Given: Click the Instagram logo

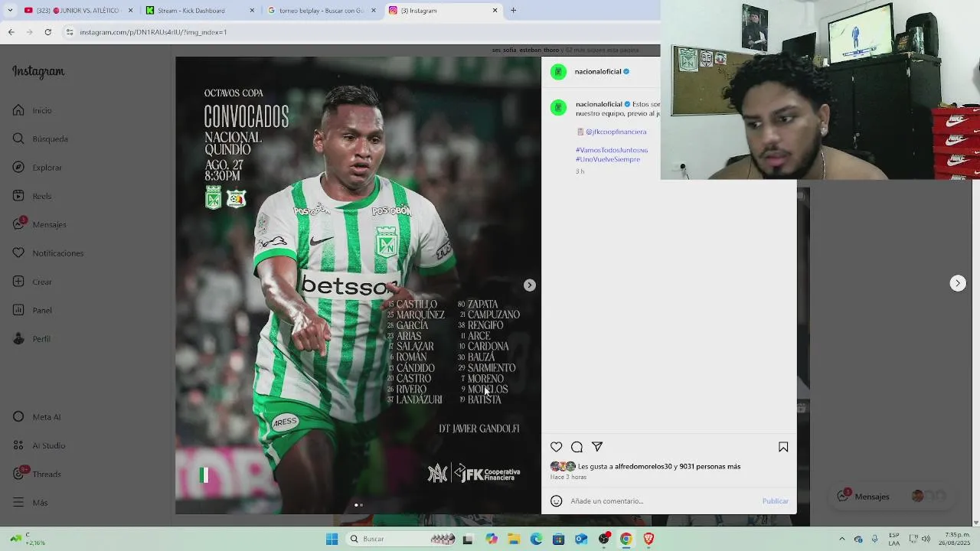Looking at the screenshot, I should click(x=38, y=72).
